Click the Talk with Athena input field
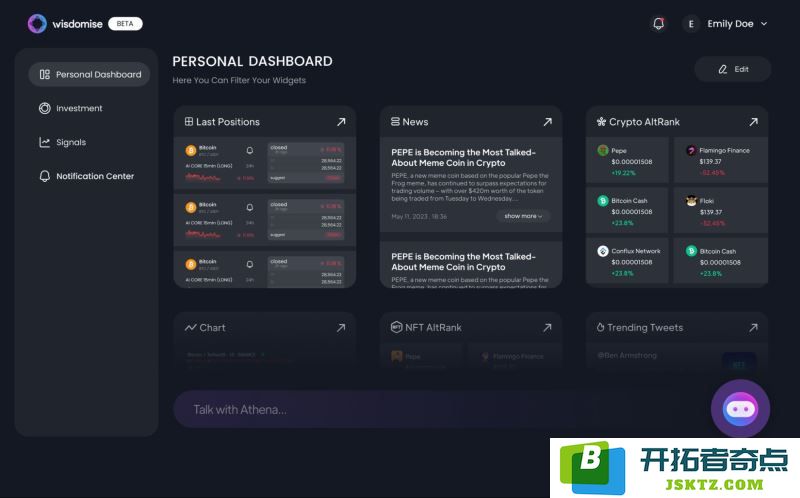This screenshot has width=800, height=498. click(x=439, y=409)
